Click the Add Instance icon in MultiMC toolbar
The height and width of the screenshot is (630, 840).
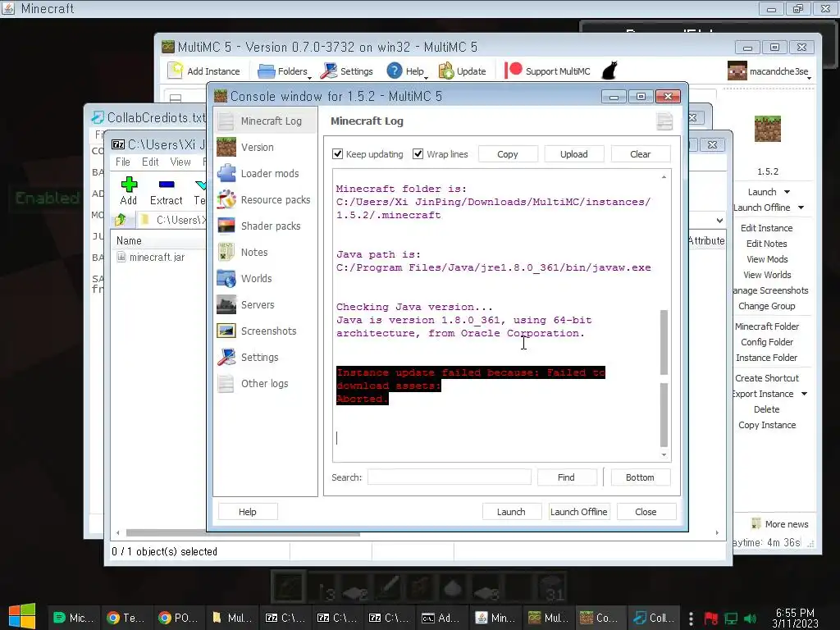(176, 71)
